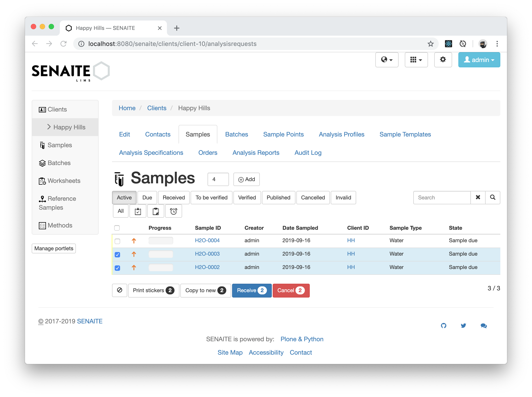This screenshot has width=532, height=397.
Task: Toggle checkbox for H2O-0002 sample row
Action: [118, 267]
